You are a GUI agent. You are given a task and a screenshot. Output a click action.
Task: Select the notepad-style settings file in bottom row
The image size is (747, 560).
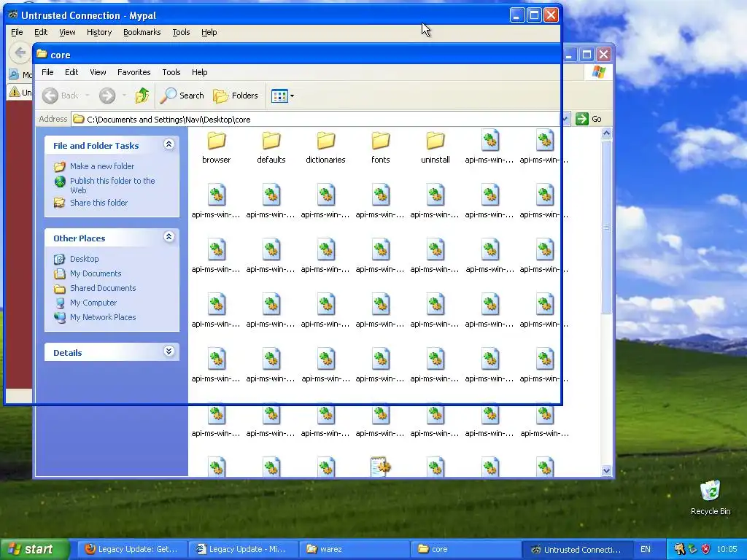click(x=381, y=467)
